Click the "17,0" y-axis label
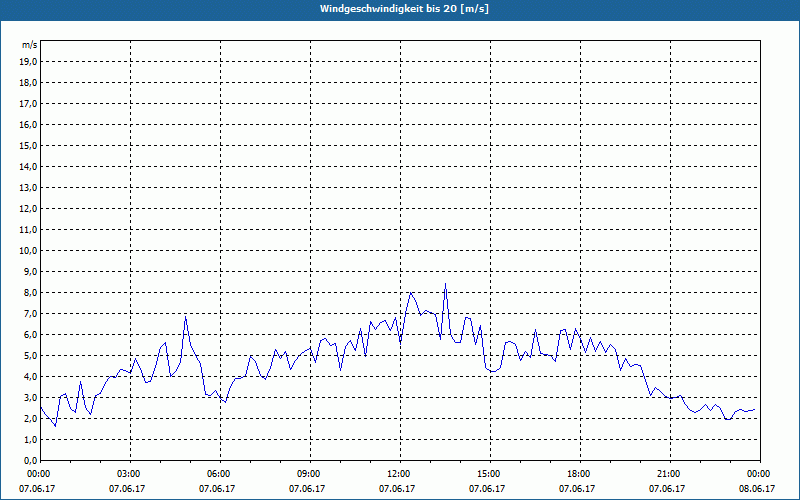Viewport: 800px width, 500px height. coord(28,104)
